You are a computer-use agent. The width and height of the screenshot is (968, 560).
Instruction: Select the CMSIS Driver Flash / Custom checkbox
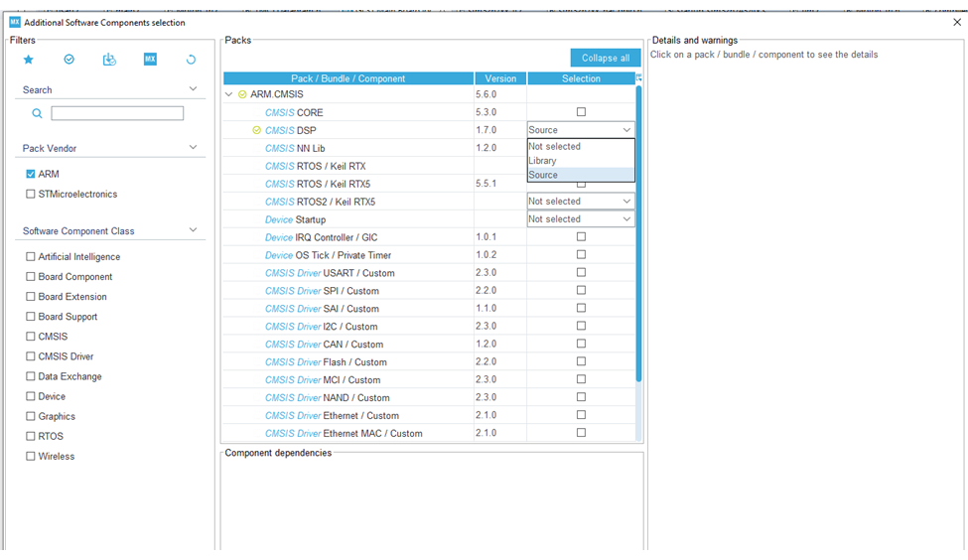click(581, 361)
